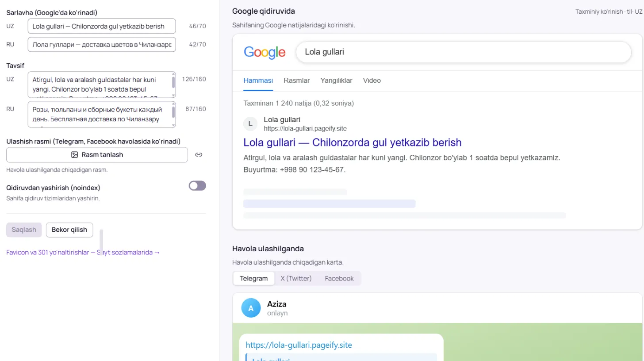Edit the UZ title input field
The width and height of the screenshot is (644, 361).
[x=102, y=26]
